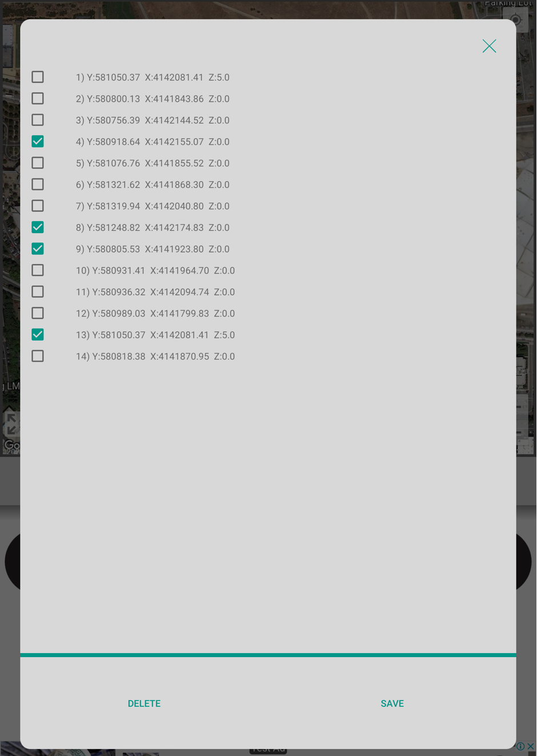Select point 12 Y:580989.03 checkbox
Viewport: 537px width, 756px height.
pyautogui.click(x=38, y=313)
